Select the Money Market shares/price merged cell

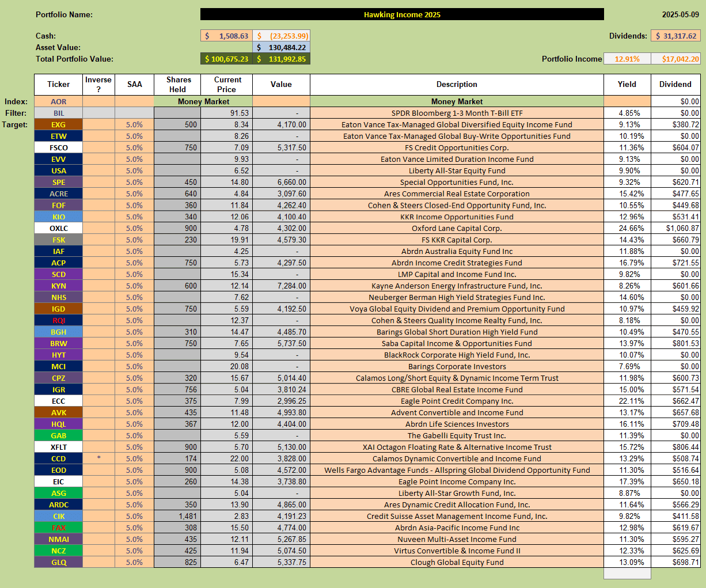[x=203, y=101]
